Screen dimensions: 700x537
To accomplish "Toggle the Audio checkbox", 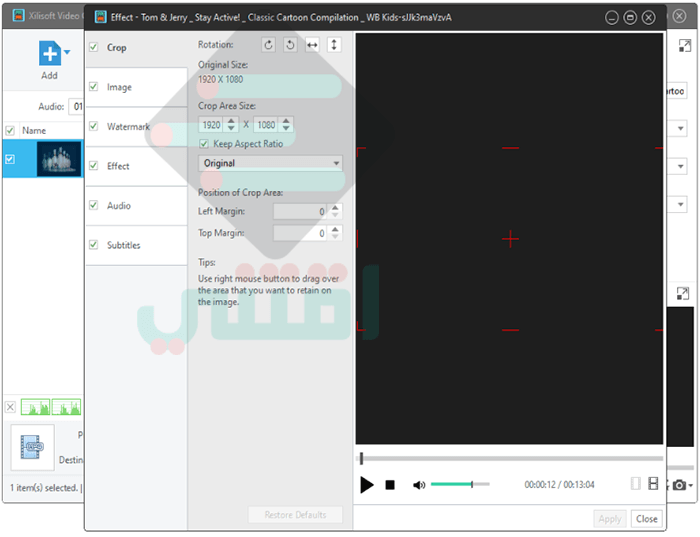I will pyautogui.click(x=93, y=205).
